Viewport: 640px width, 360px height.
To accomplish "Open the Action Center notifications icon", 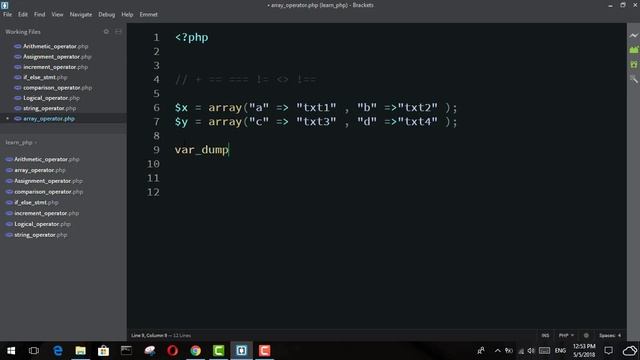I will pos(609,351).
